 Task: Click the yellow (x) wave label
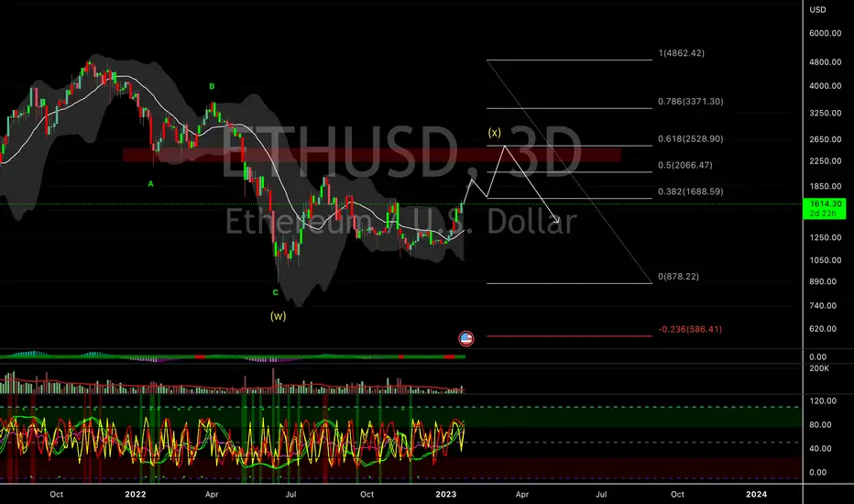click(x=494, y=132)
